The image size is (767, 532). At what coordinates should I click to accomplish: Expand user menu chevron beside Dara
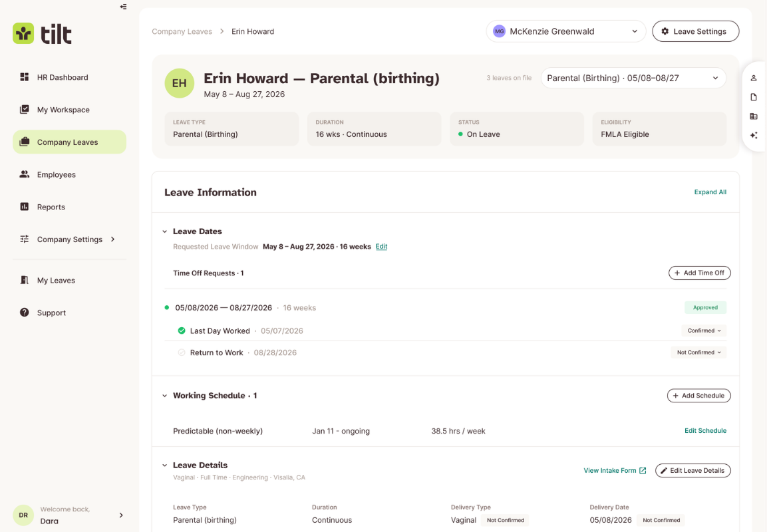click(x=121, y=515)
